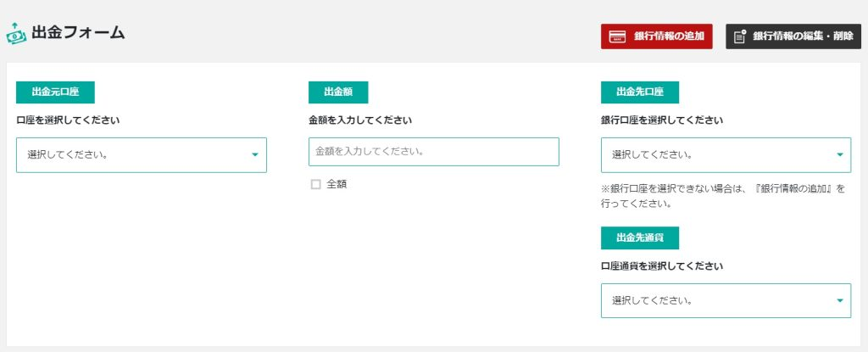Click the card icon on 銀行情報の追加 button
This screenshot has width=868, height=352.
coord(619,36)
